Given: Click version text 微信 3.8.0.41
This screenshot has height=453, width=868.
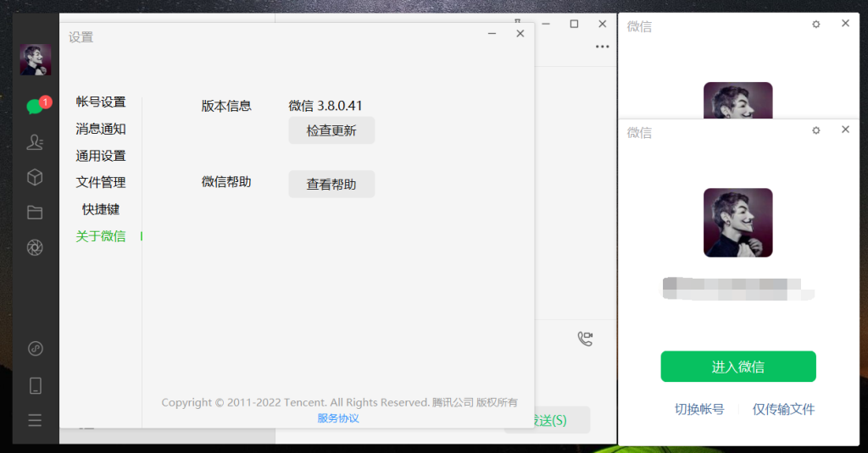Looking at the screenshot, I should click(x=325, y=106).
